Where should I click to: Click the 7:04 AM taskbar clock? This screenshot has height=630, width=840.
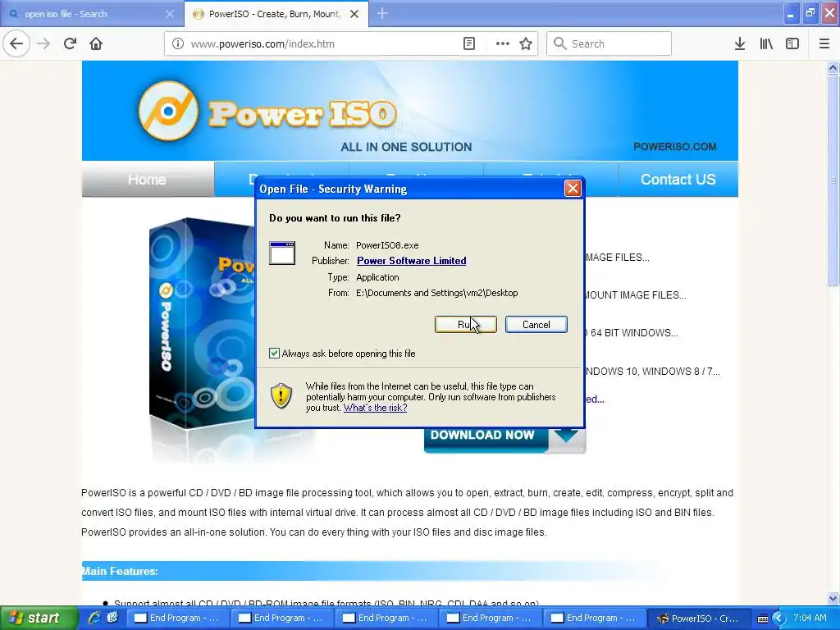pyautogui.click(x=810, y=618)
